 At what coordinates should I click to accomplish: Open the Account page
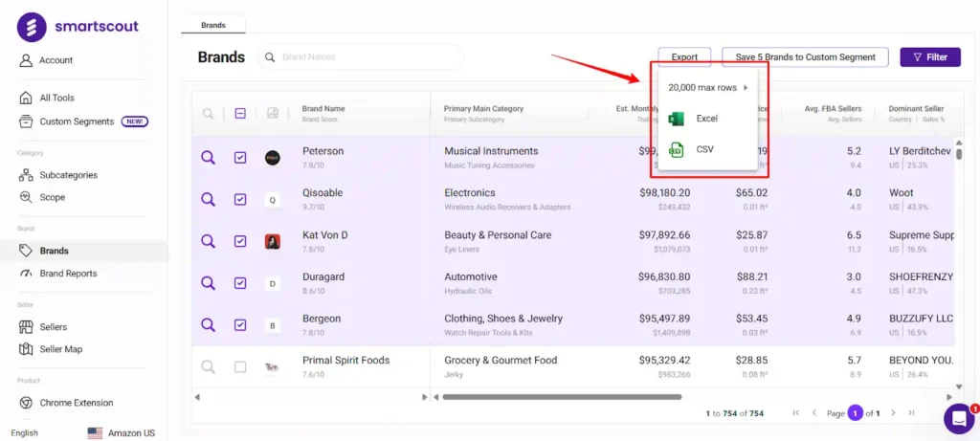pos(56,60)
